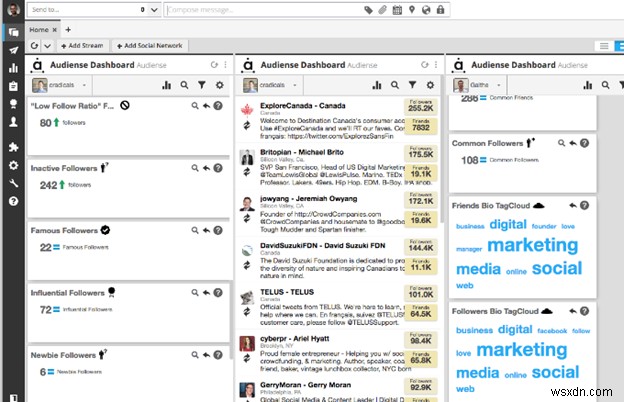Viewport: 624px width, 402px height.
Task: Click 'marketing' in Friends Bio TagCloud
Action: [x=532, y=245]
